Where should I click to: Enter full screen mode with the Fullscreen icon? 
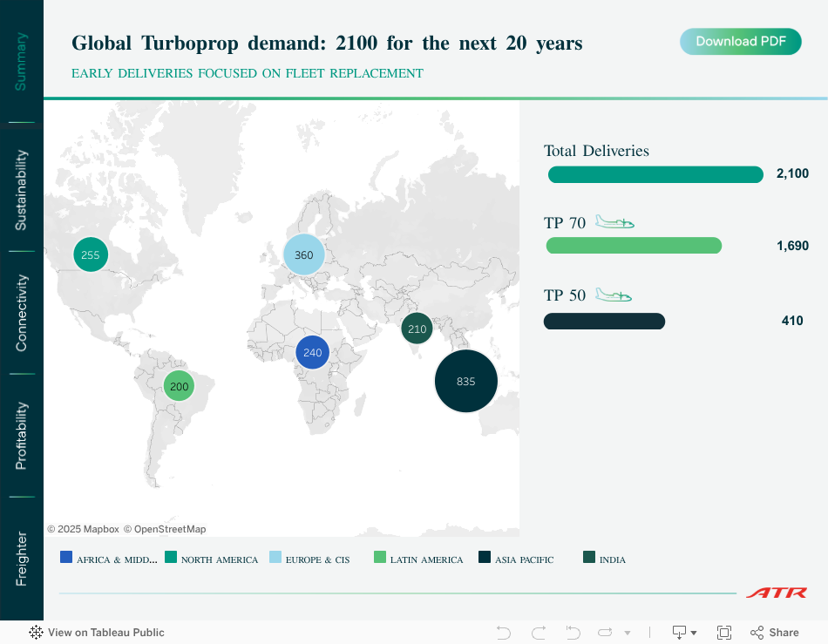pyautogui.click(x=723, y=633)
